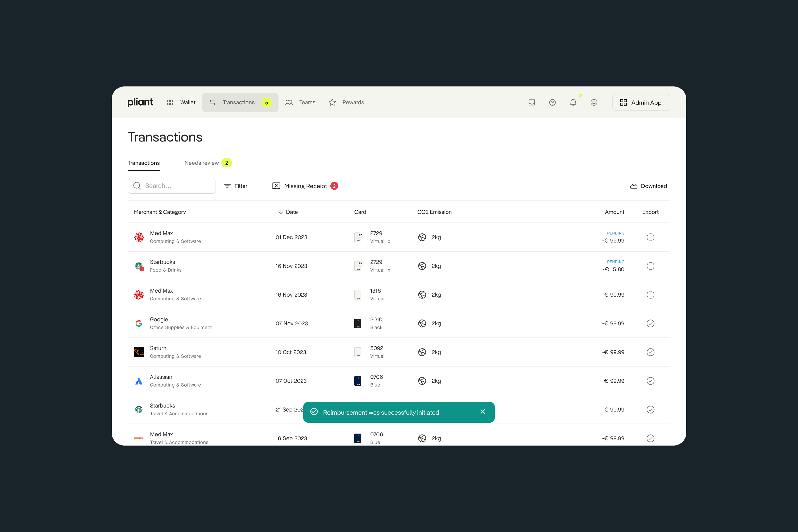Image resolution: width=798 pixels, height=532 pixels.
Task: Click the export status of Starbucks 16 Nov
Action: (x=650, y=266)
